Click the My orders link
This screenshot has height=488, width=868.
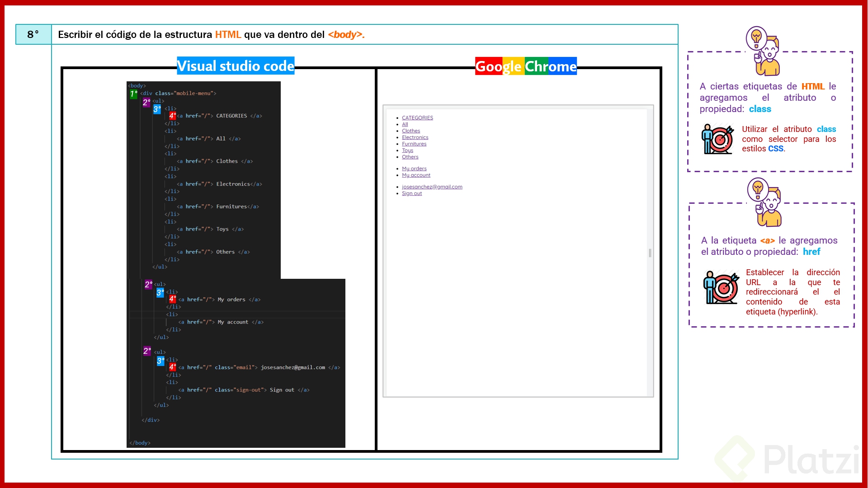(x=414, y=168)
